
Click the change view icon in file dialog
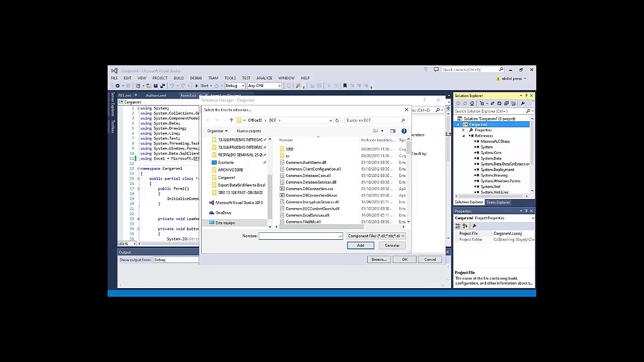click(375, 131)
